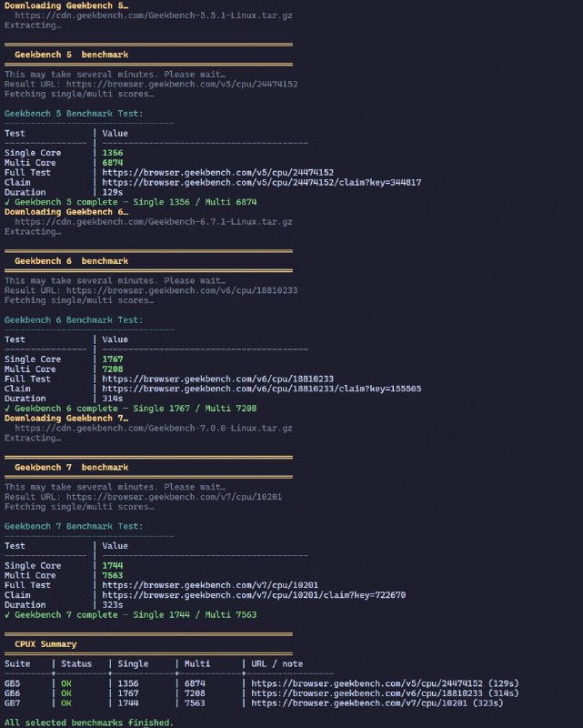Viewport: 583px width, 728px height.
Task: Click the OK status in the GB6 row
Action: [66, 693]
